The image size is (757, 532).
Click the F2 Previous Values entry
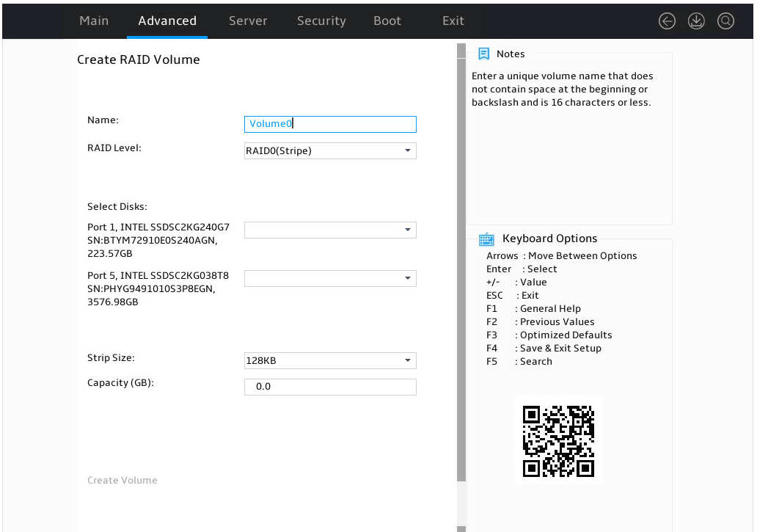click(540, 321)
